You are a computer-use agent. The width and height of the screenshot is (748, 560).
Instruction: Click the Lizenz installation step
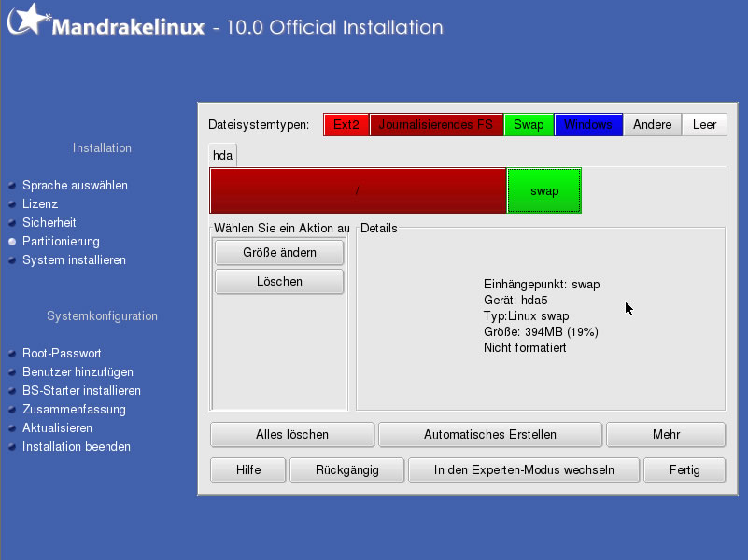pos(40,204)
